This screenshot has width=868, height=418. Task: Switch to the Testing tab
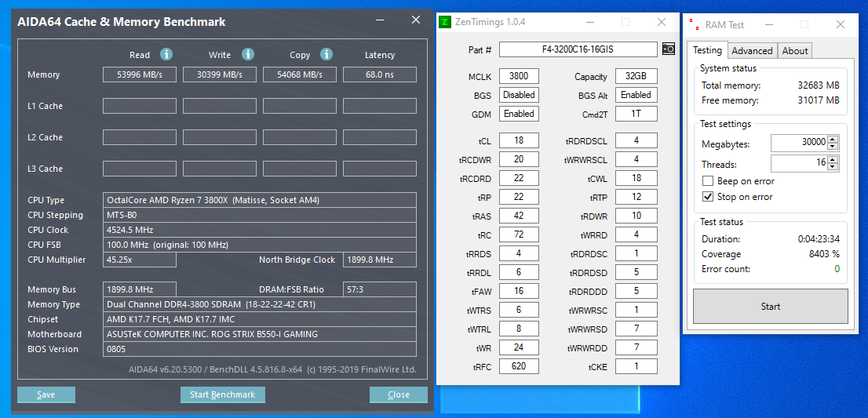[707, 49]
